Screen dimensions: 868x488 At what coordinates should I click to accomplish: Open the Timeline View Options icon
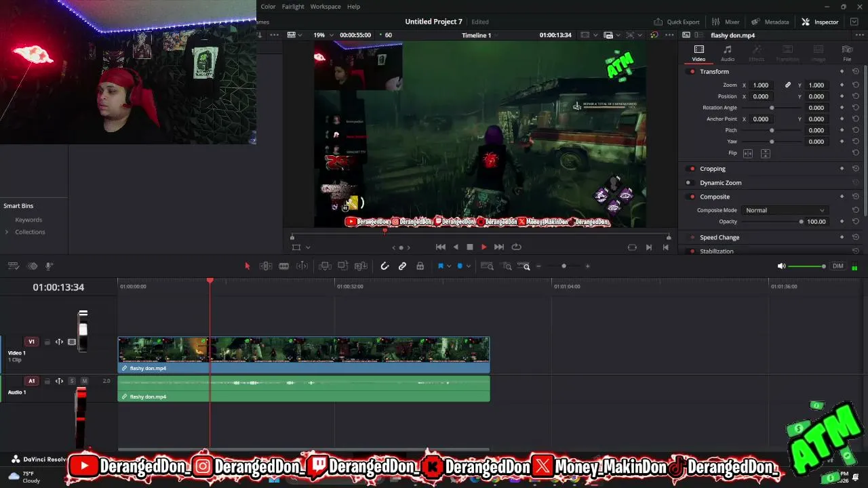tap(14, 266)
